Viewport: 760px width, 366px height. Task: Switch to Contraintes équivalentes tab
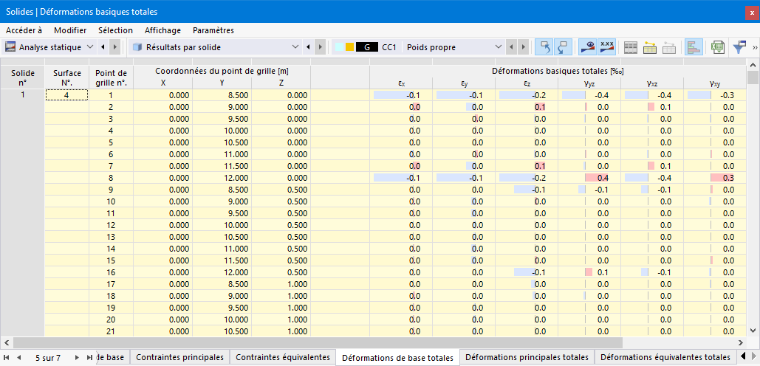pos(283,357)
